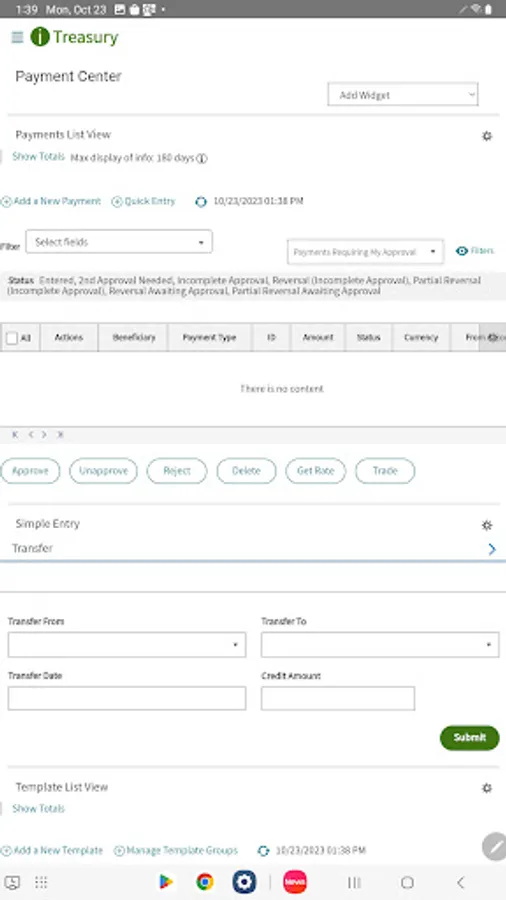Sort by Payment Type column header
The height and width of the screenshot is (900, 506).
(209, 338)
